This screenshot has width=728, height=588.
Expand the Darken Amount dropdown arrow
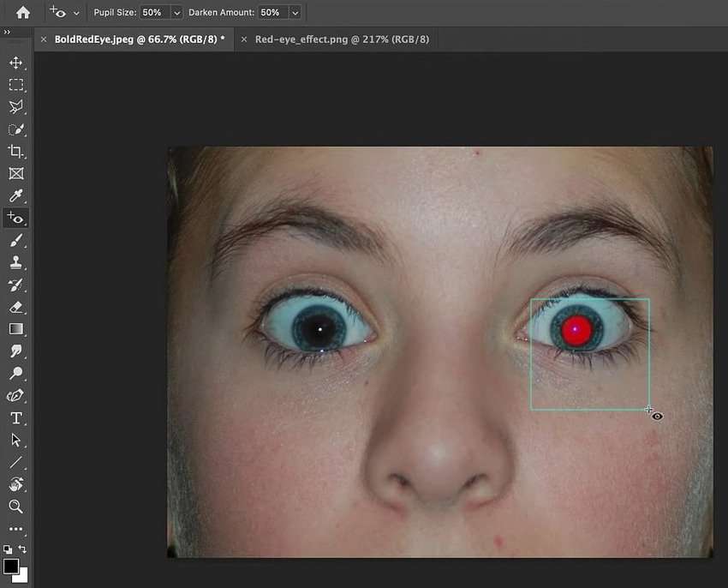(x=295, y=13)
